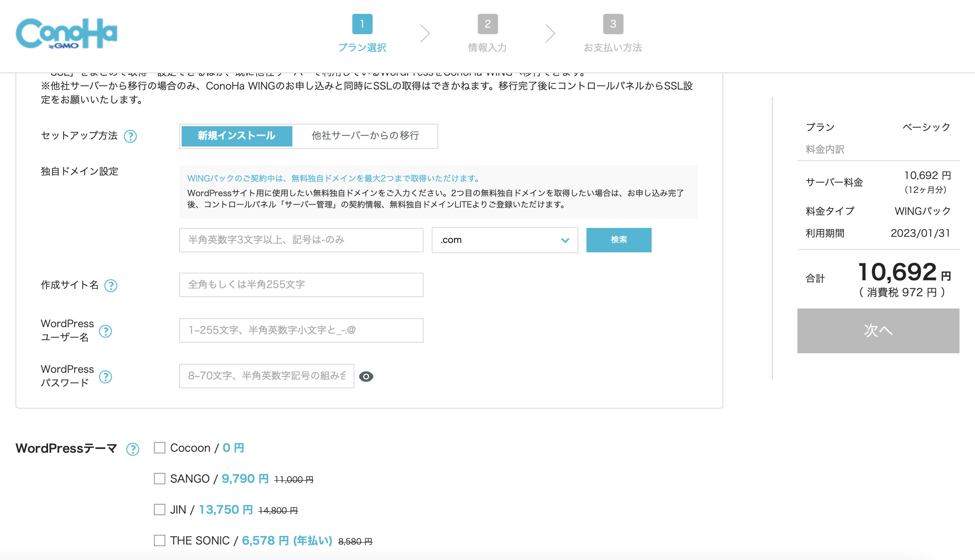Screen dimensions: 975x560
Task: Click the 検索 domain search button
Action: pos(619,240)
